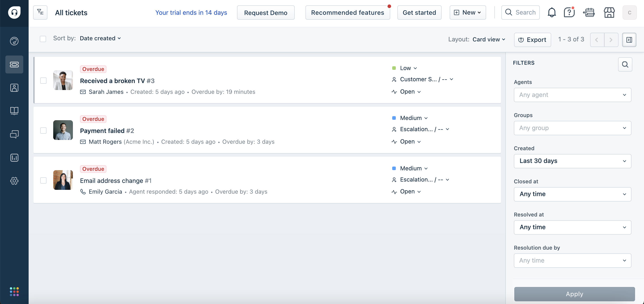The height and width of the screenshot is (304, 644).
Task: Click the Export button
Action: (x=532, y=39)
